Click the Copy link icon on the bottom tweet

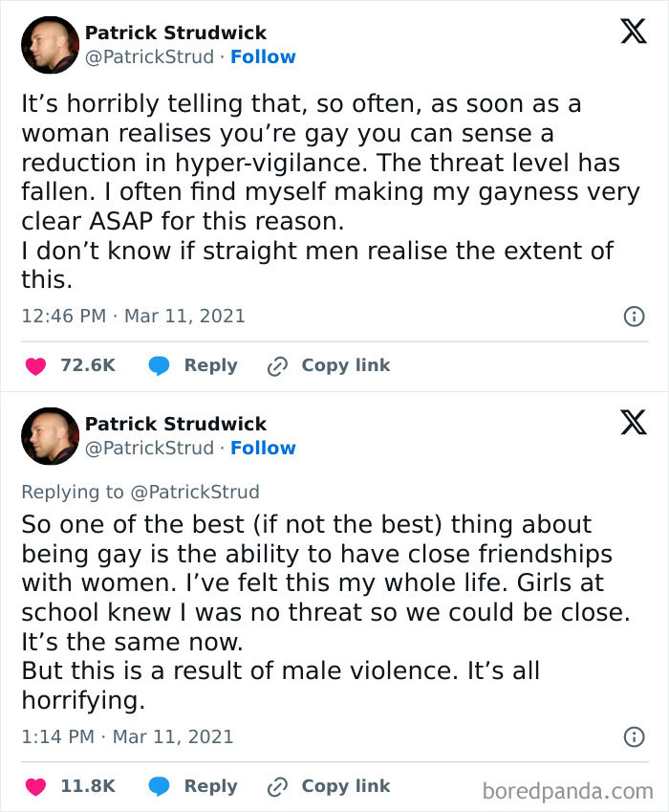click(x=277, y=786)
